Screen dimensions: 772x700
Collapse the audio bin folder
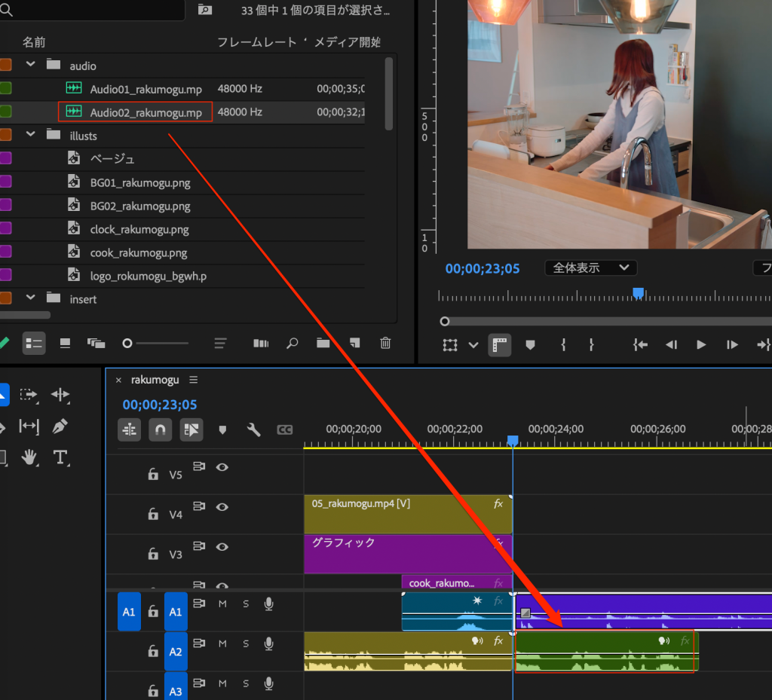click(31, 65)
